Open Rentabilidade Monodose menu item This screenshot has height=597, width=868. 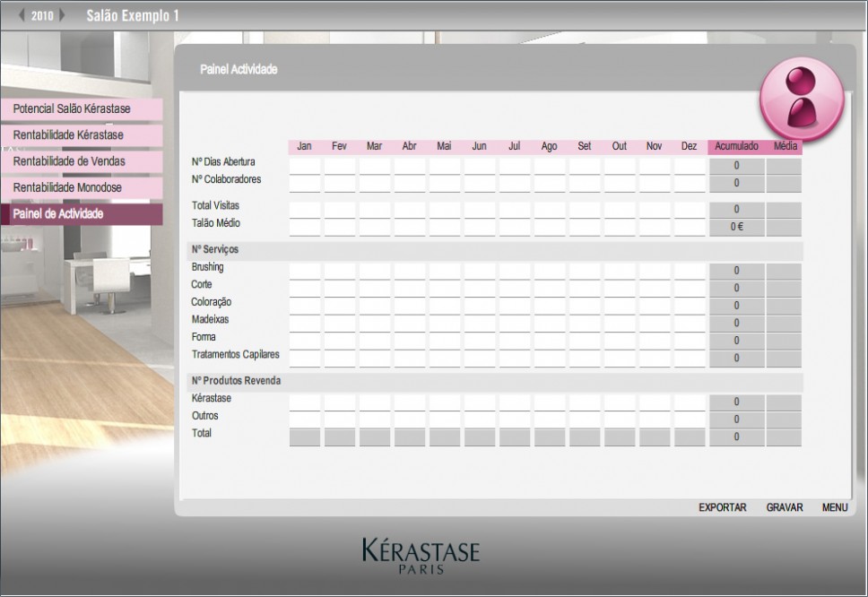click(82, 187)
